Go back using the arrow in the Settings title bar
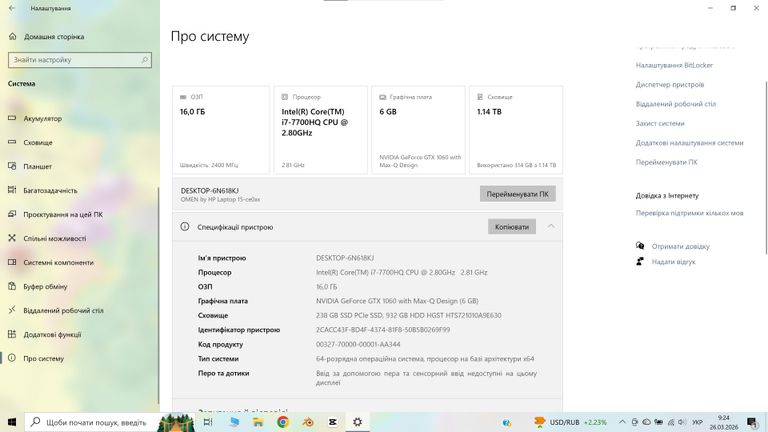Viewport: 768px width, 432px height. pyautogui.click(x=12, y=8)
